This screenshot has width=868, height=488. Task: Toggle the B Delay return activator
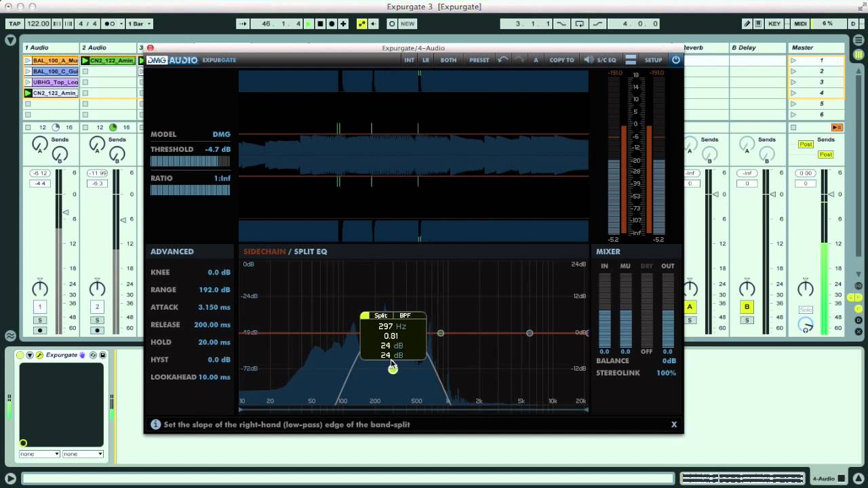(747, 307)
